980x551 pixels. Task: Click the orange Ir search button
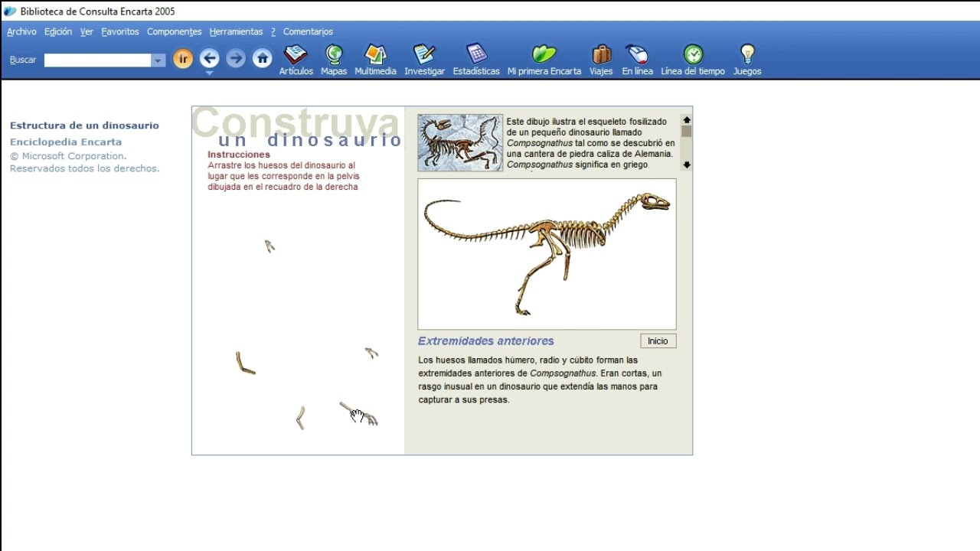click(182, 59)
